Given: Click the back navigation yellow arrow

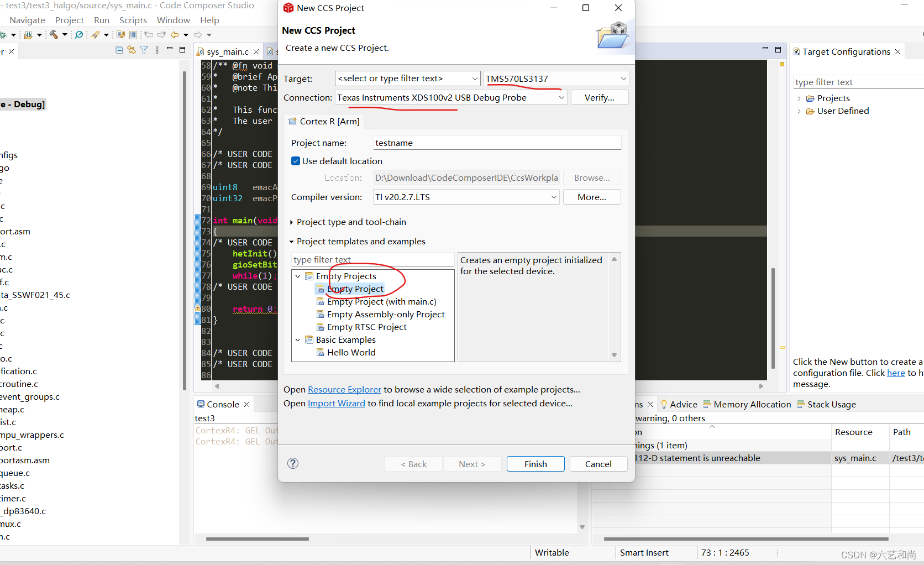Looking at the screenshot, I should [x=175, y=35].
